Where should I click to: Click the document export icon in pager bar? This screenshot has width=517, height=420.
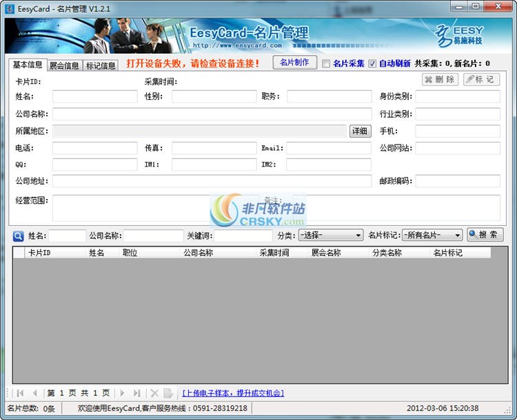click(x=168, y=392)
